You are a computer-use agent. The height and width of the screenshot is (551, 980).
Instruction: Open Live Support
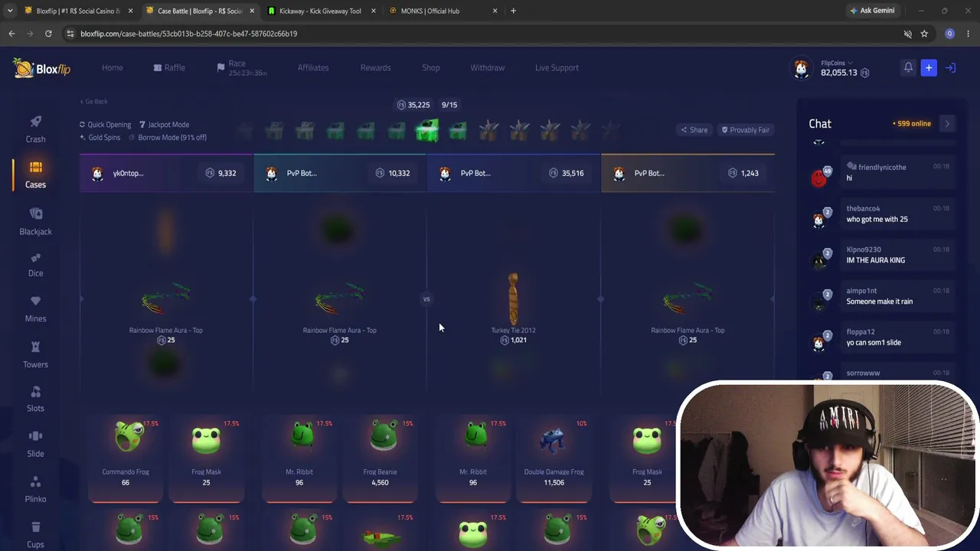coord(557,68)
